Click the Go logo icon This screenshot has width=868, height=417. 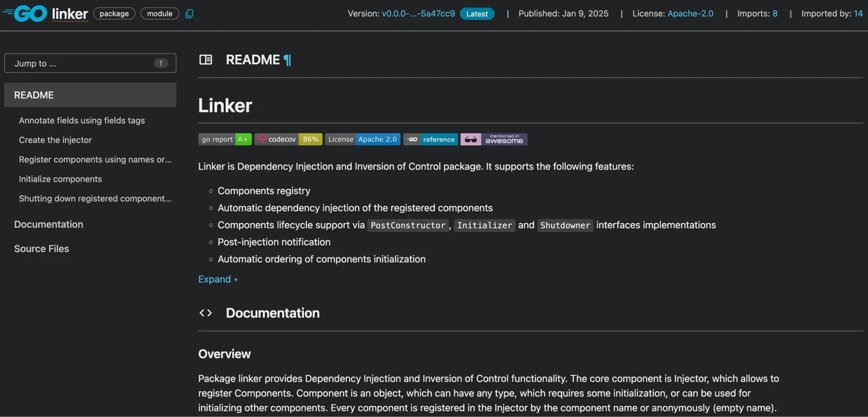(25, 14)
